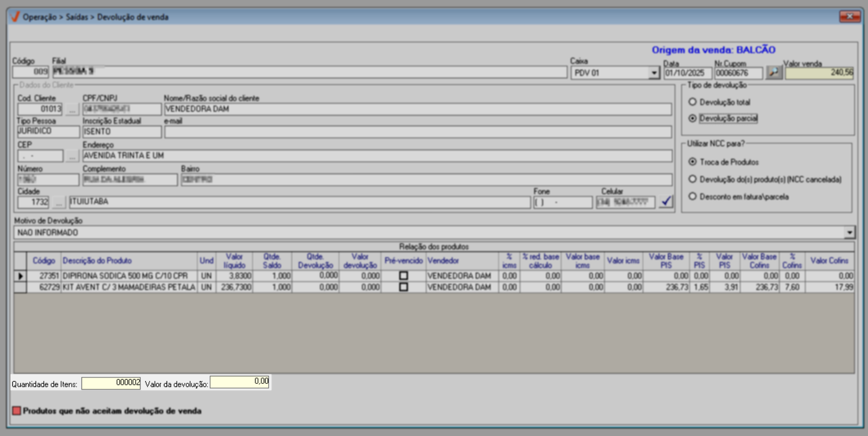Click the magnifier search icon beside Nr.Cupom

(774, 72)
